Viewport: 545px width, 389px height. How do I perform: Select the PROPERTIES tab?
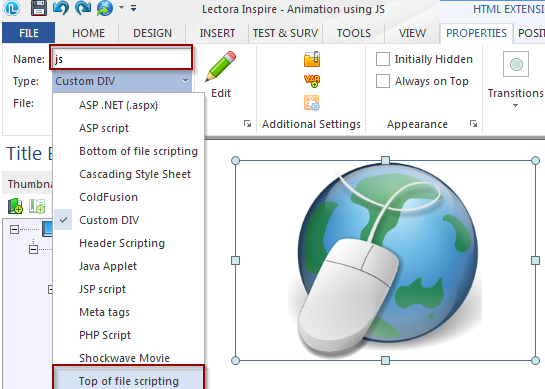pyautogui.click(x=476, y=33)
